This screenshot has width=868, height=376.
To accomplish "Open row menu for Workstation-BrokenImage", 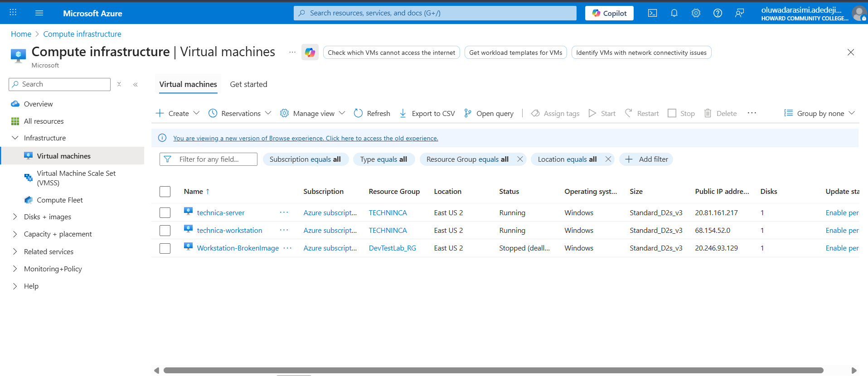I will (x=288, y=248).
